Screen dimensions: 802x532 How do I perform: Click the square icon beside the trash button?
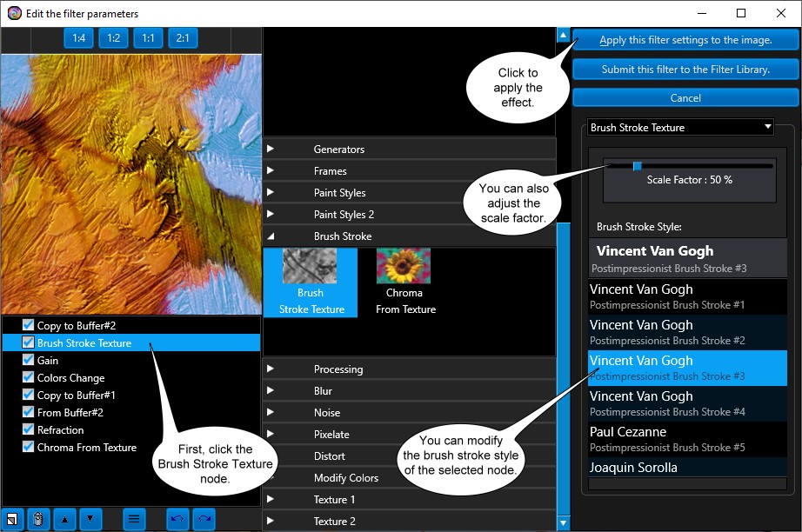click(x=12, y=519)
